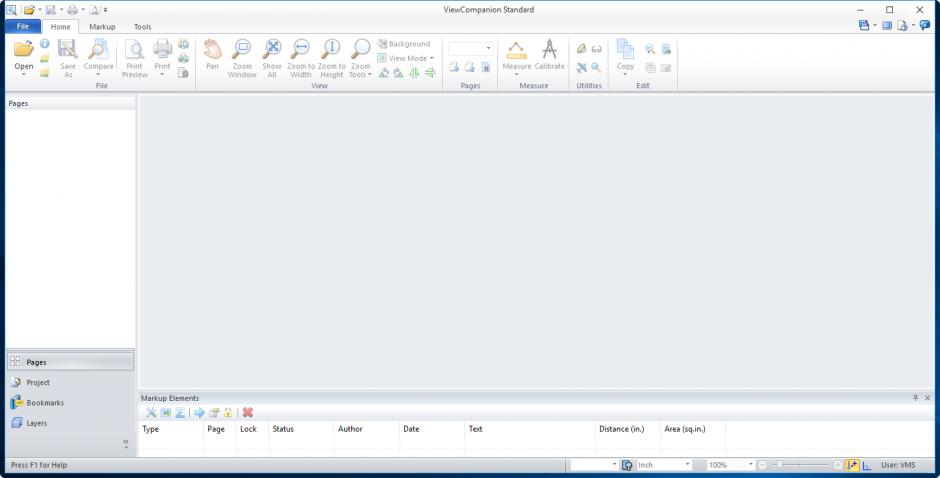Click the zoom out minus button on slider
Image resolution: width=940 pixels, height=478 pixels.
pos(762,465)
